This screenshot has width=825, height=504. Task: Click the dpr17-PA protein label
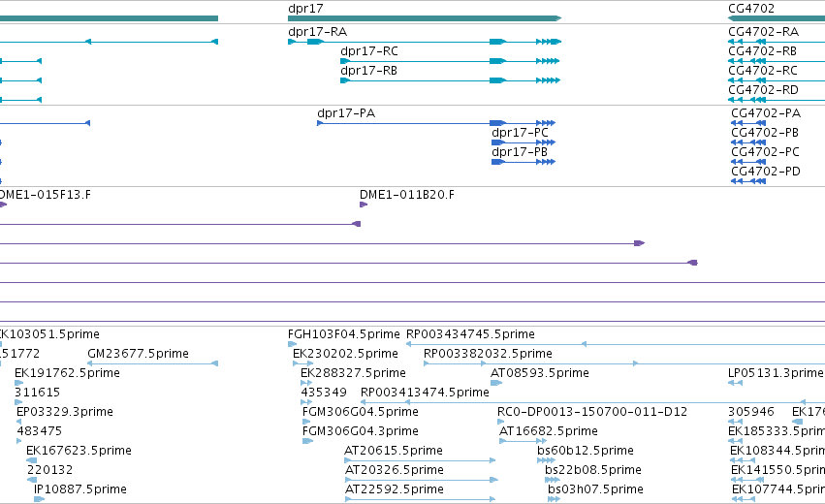click(x=346, y=113)
